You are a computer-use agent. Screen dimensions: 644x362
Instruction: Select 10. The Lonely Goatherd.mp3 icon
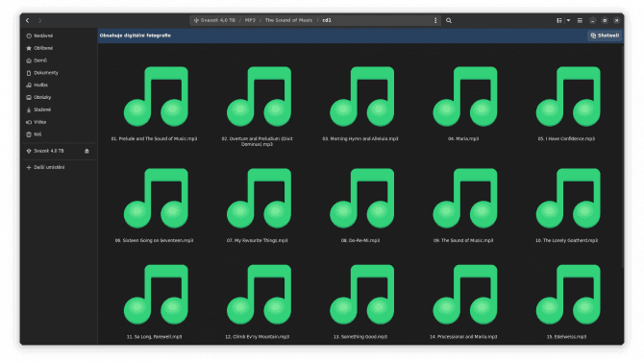[568, 199]
